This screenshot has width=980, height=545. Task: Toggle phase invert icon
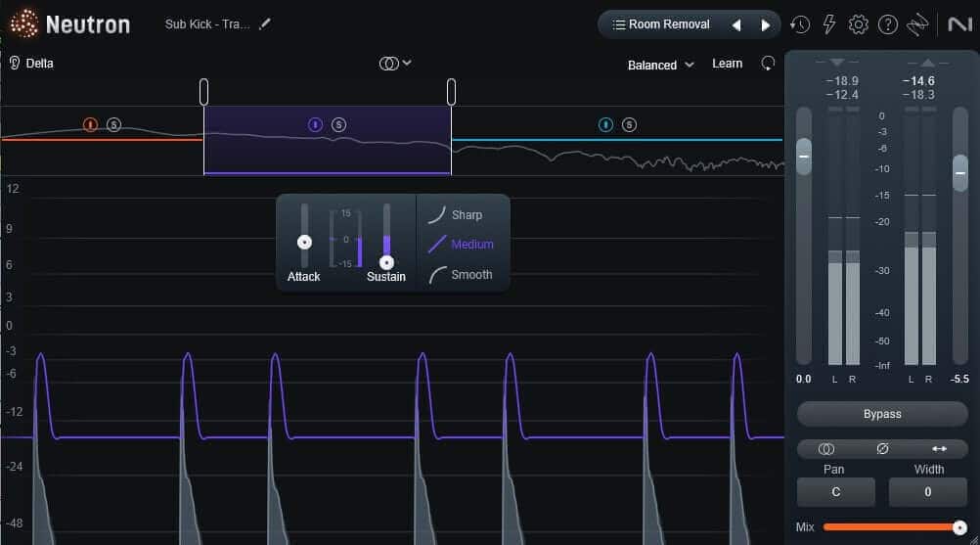[x=882, y=449]
